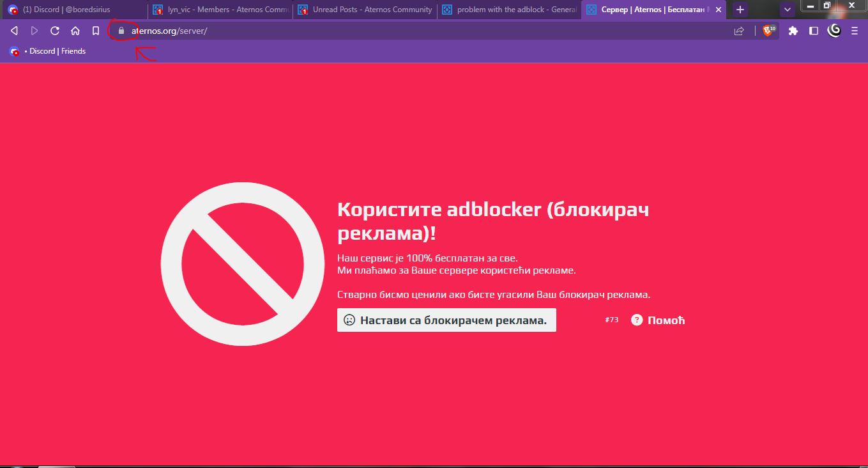This screenshot has height=468, width=868.
Task: Open the Discord | Friends bookmark
Action: point(47,51)
